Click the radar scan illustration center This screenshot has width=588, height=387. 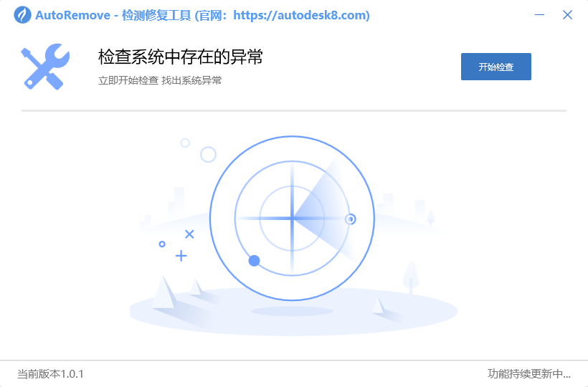pyautogui.click(x=292, y=218)
